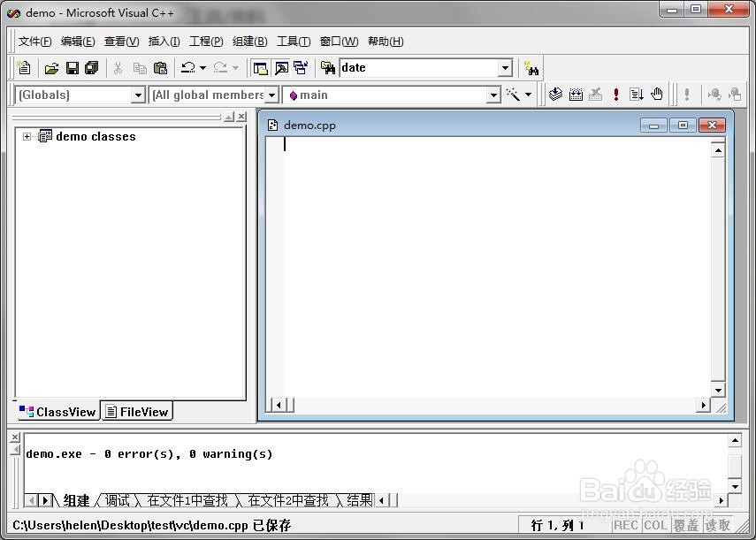This screenshot has height=540, width=756.
Task: Close the workspace panel with its X
Action: pos(241,116)
